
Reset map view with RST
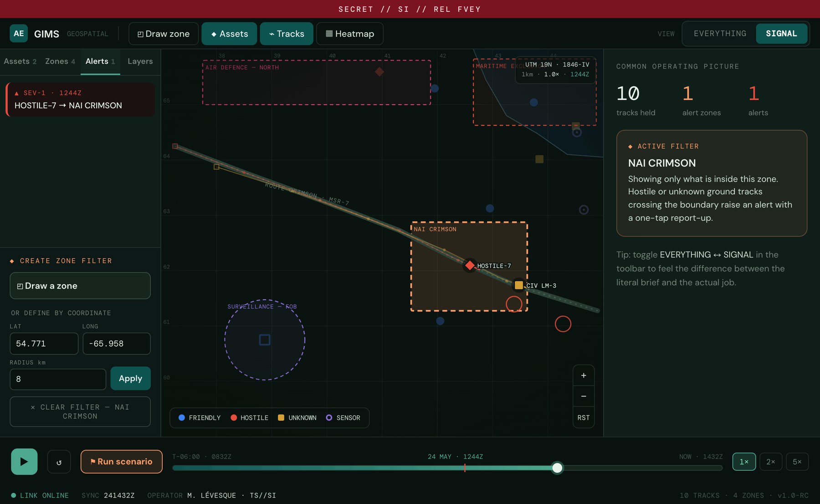tap(584, 417)
